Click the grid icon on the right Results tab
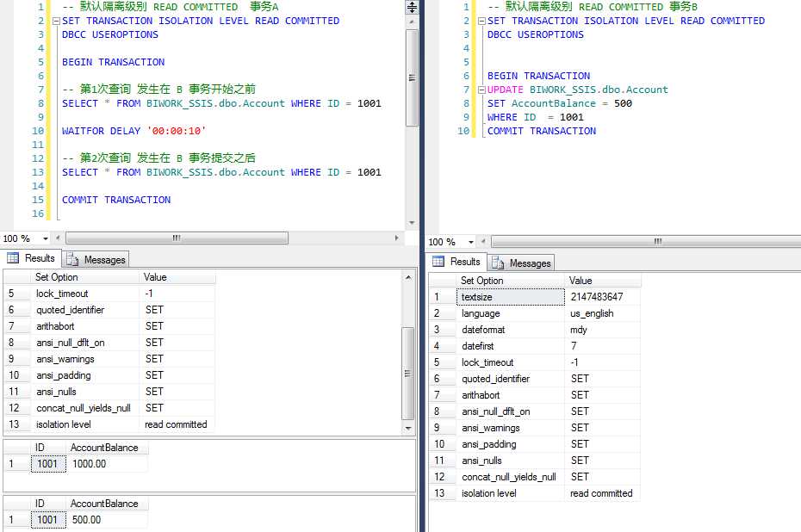The image size is (801, 532). [x=438, y=262]
